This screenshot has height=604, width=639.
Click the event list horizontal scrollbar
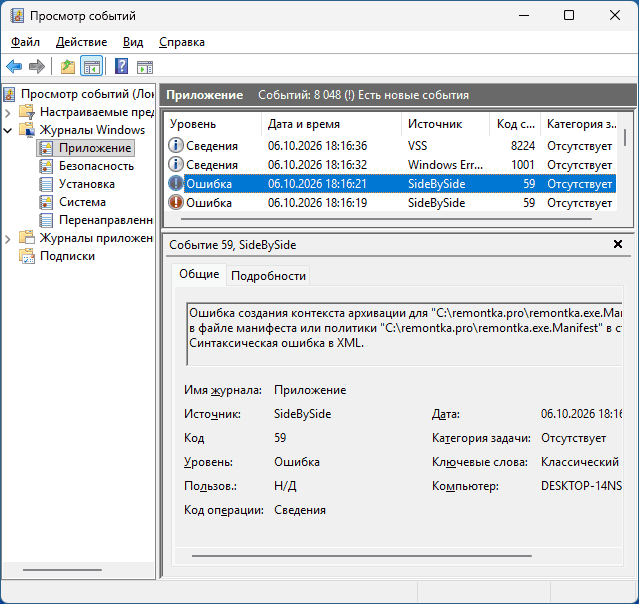point(386,219)
